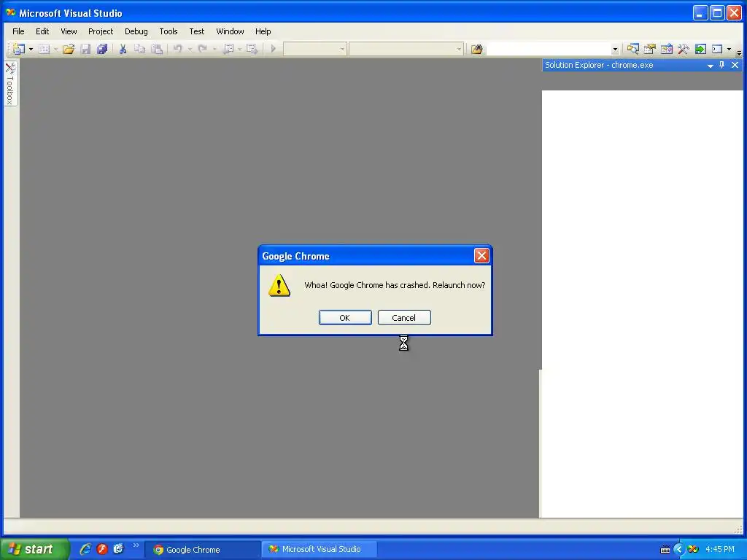Screen dimensions: 747x560
Task: Click the New Project toolbar icon
Action: pyautogui.click(x=18, y=49)
